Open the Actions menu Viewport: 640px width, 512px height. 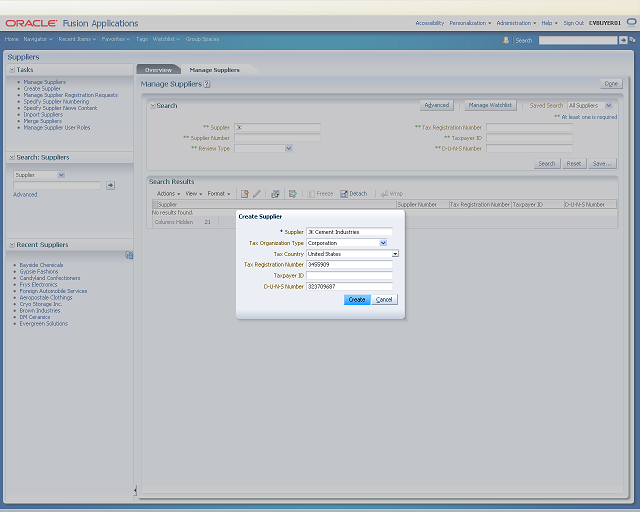click(169, 194)
